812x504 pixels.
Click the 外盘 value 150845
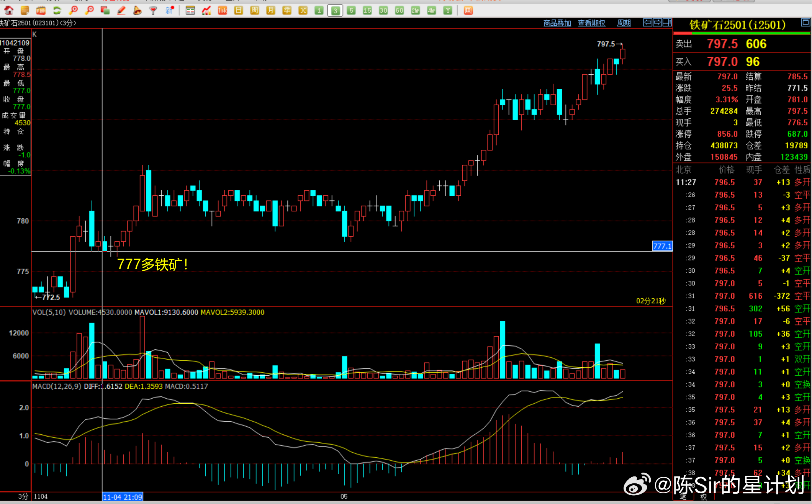[724, 157]
